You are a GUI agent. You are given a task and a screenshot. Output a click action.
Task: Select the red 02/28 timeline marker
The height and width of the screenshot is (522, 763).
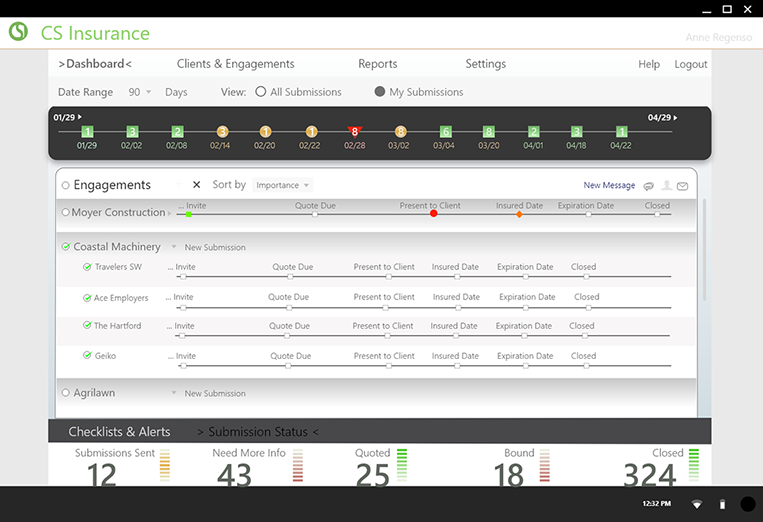354,131
